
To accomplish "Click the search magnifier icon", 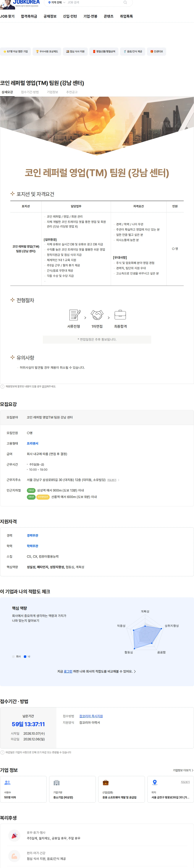I will pos(125,2).
